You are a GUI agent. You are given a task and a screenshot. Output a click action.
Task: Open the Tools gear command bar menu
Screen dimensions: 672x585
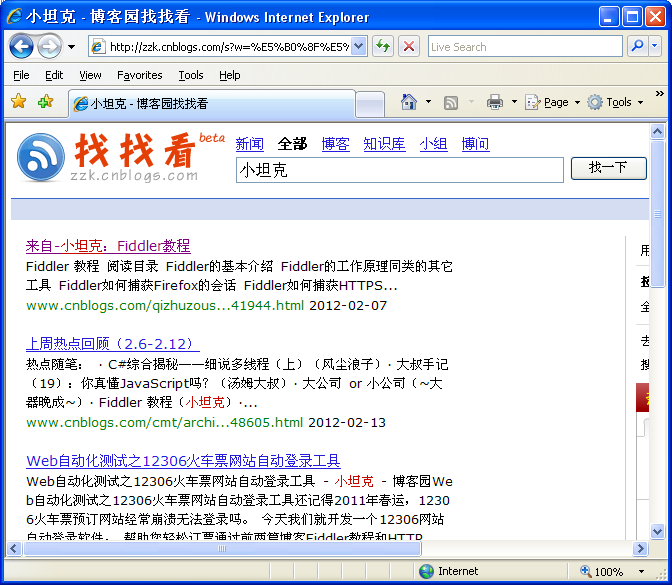(x=615, y=102)
